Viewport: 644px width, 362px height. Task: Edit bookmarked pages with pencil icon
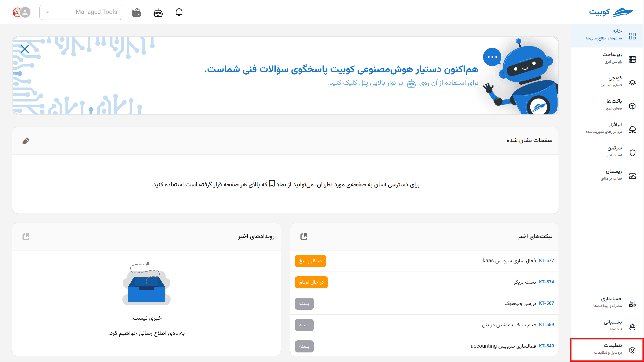pyautogui.click(x=26, y=141)
